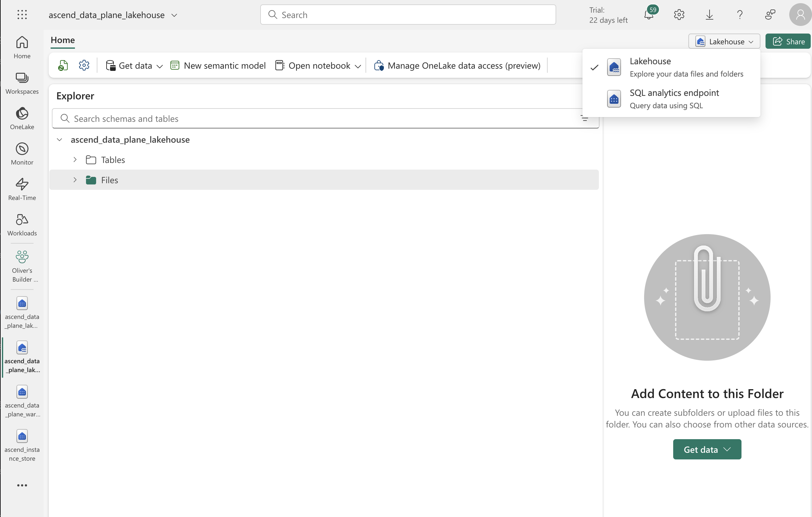Image resolution: width=812 pixels, height=517 pixels.
Task: Open the Open notebook dropdown
Action: (x=318, y=65)
